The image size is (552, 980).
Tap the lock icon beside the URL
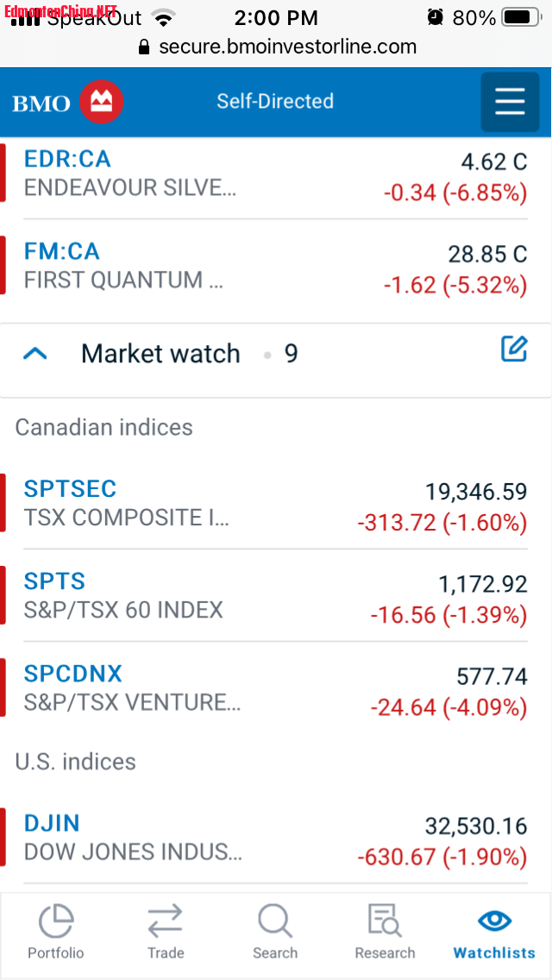[x=144, y=47]
